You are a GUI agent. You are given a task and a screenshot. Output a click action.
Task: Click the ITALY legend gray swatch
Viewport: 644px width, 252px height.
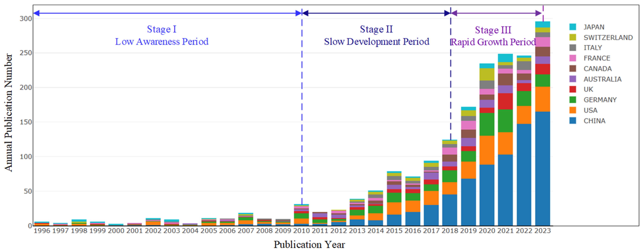click(x=572, y=48)
